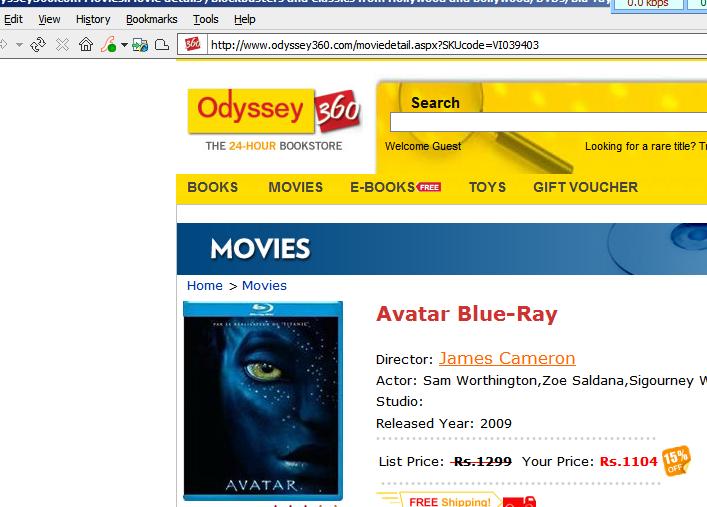
Task: Click the red swirl toolbar icon
Action: (x=108, y=44)
